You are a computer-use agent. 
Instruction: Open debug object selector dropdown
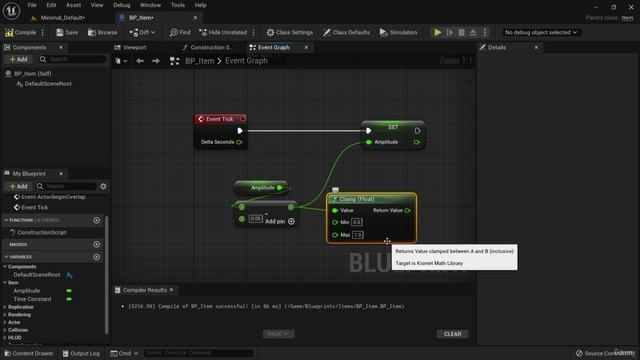[540, 32]
